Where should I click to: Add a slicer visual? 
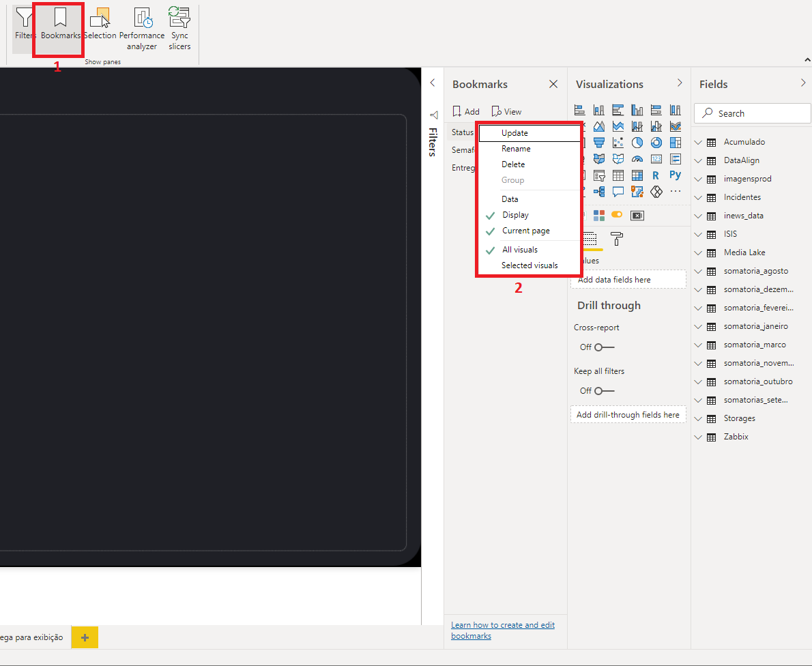click(x=598, y=175)
